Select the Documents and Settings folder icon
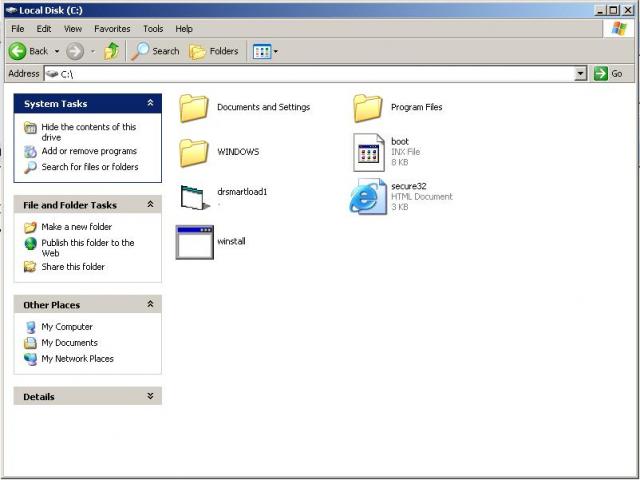The width and height of the screenshot is (640, 480). pos(194,108)
